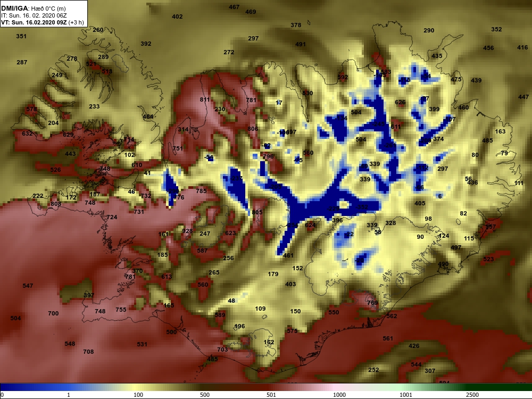The width and height of the screenshot is (532, 399).
Task: Click the map value '523'
Action: point(488,259)
